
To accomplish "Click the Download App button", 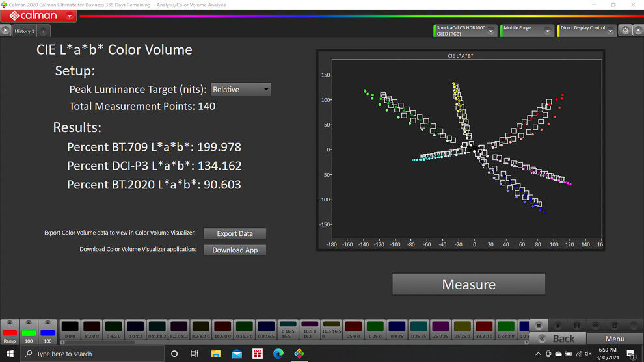I will (235, 250).
